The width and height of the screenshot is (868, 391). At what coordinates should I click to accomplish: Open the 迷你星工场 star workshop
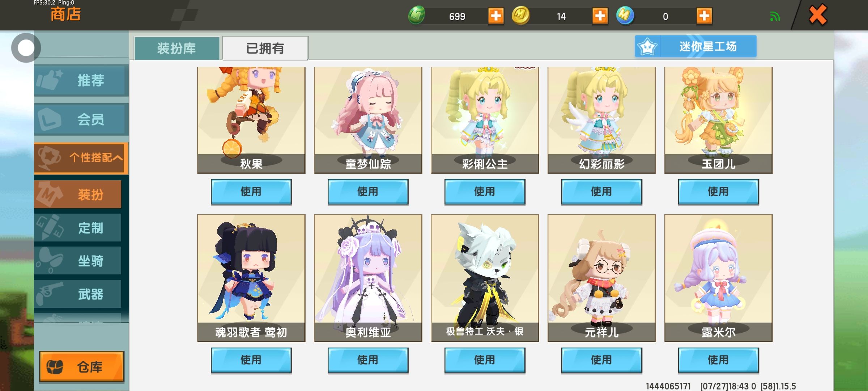pos(695,46)
